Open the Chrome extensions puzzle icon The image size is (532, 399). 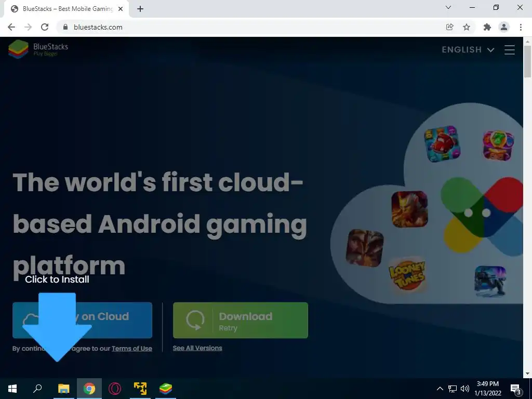(487, 27)
